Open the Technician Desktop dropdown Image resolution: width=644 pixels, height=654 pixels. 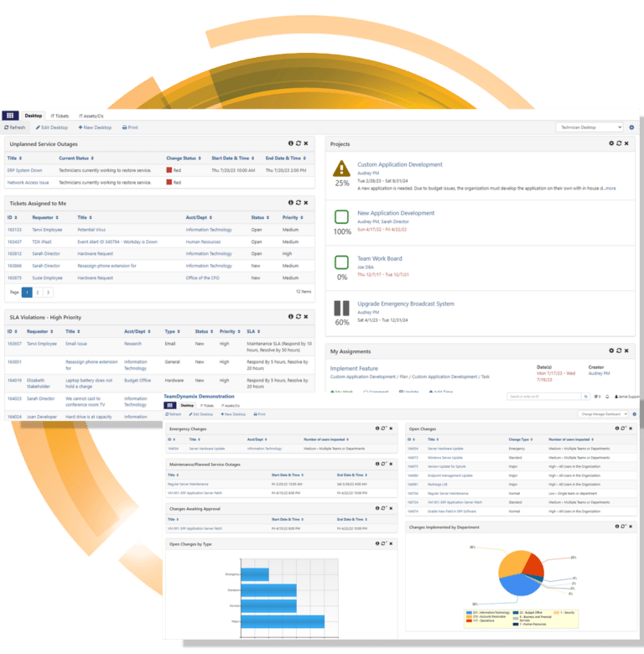click(589, 127)
